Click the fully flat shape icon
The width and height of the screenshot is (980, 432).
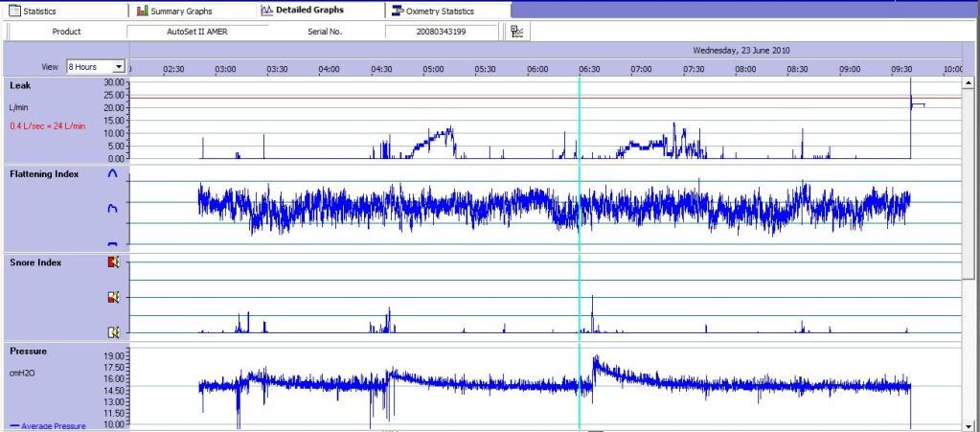pyautogui.click(x=112, y=244)
